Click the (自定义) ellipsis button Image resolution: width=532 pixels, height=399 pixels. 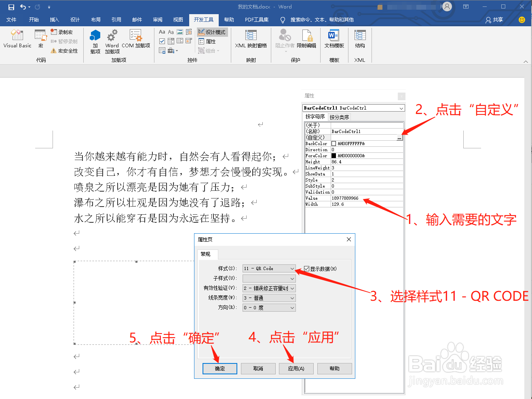399,137
